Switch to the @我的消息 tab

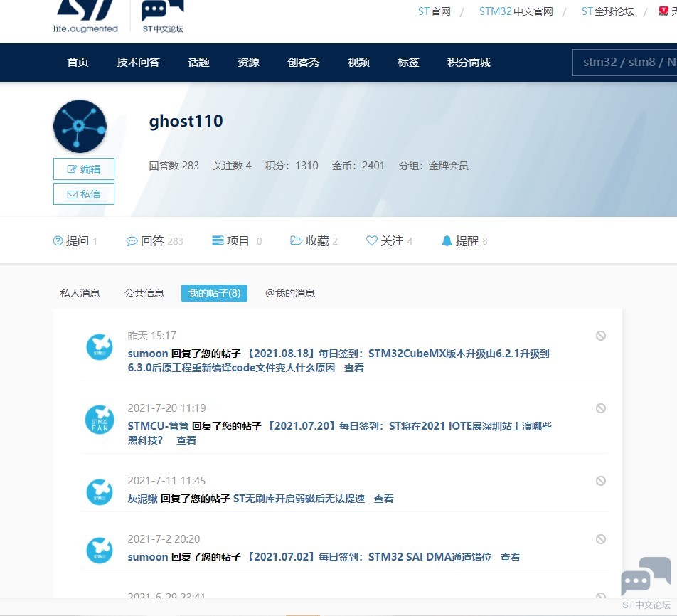coord(290,293)
